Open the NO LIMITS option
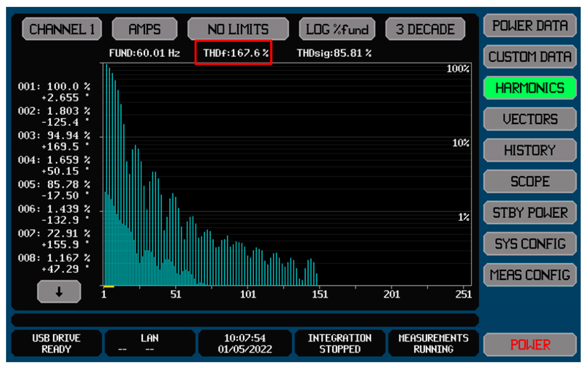 click(238, 29)
